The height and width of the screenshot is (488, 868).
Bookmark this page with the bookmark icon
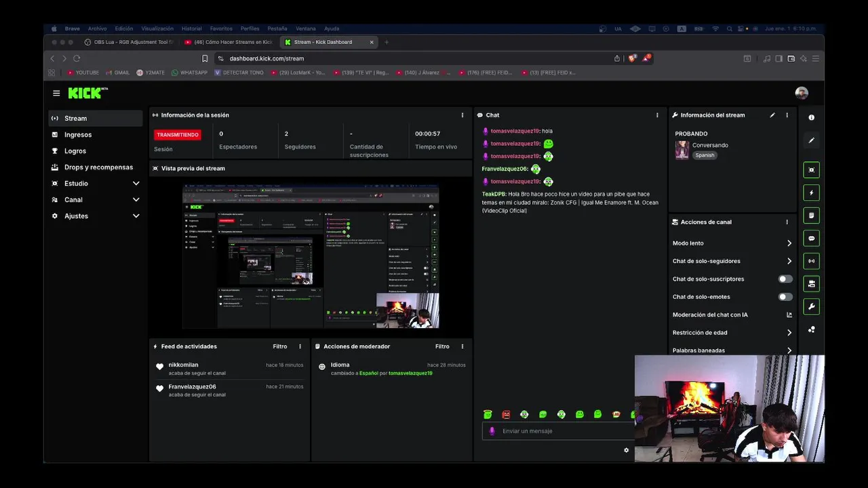205,58
